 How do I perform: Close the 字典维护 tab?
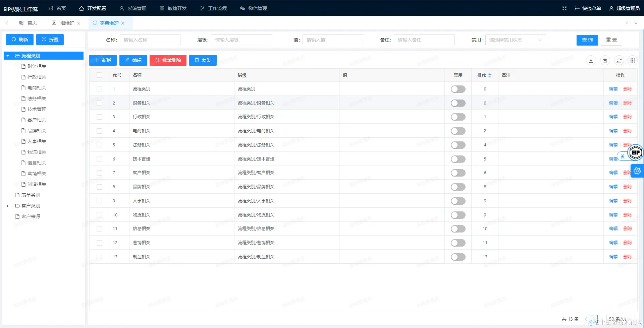pos(123,23)
